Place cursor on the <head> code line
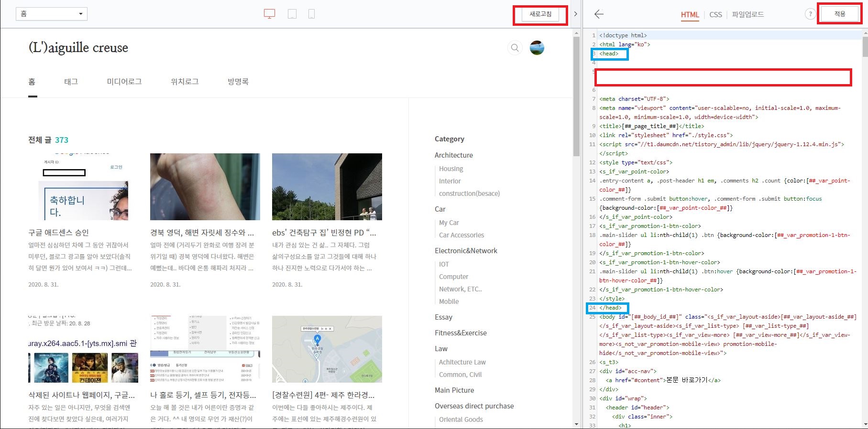The height and width of the screenshot is (429, 868). (x=609, y=54)
